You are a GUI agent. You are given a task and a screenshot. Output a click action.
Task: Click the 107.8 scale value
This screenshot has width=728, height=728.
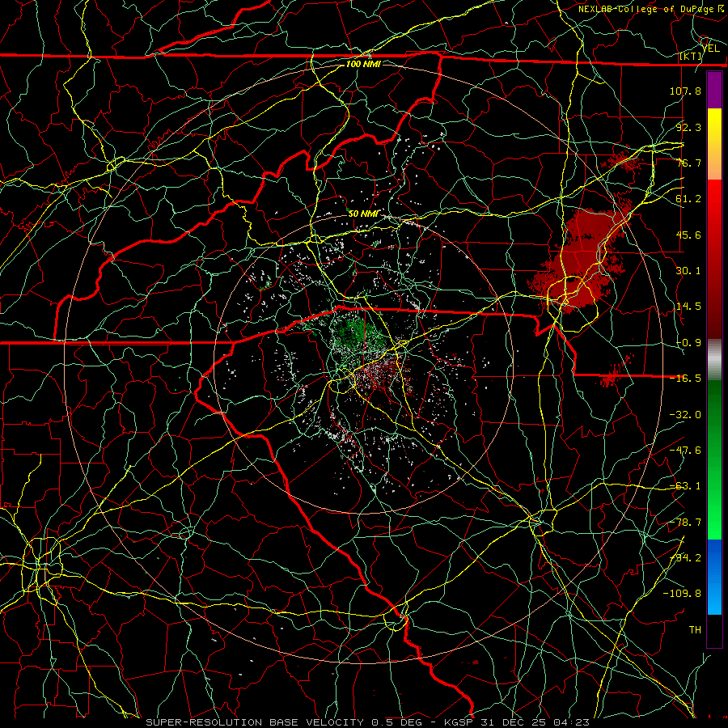(685, 91)
